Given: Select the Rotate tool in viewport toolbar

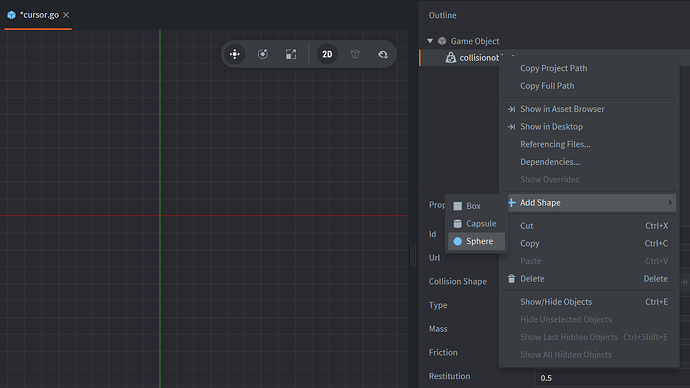Looking at the screenshot, I should [x=263, y=54].
